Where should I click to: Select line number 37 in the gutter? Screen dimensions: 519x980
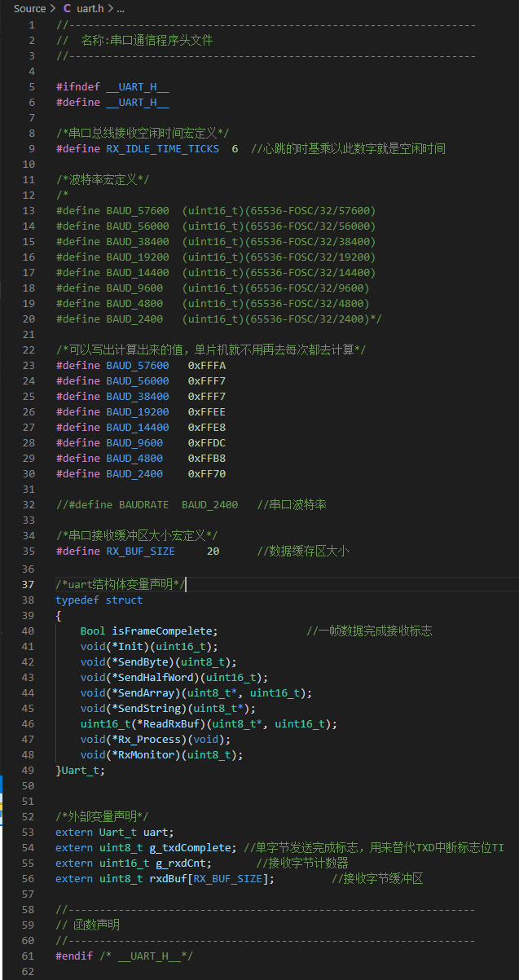click(29, 584)
